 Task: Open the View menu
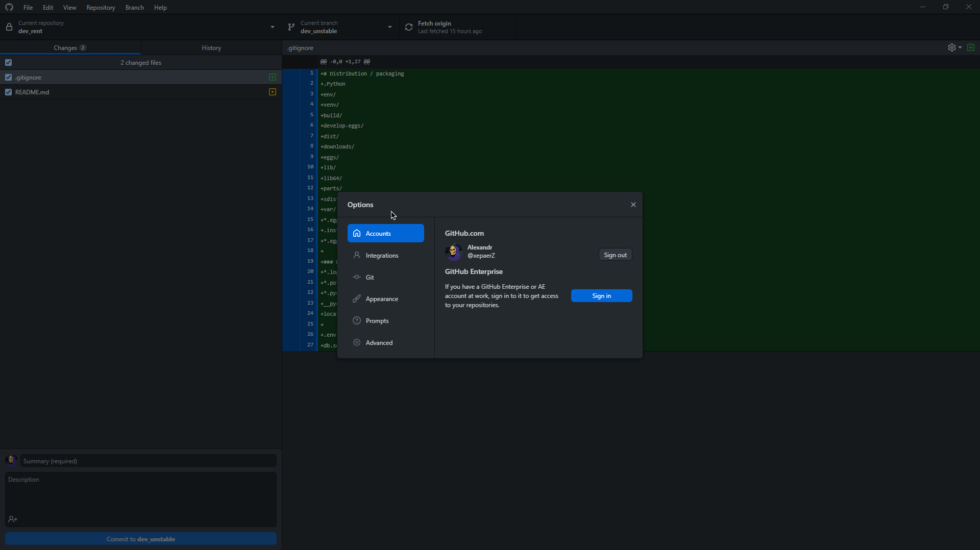69,7
